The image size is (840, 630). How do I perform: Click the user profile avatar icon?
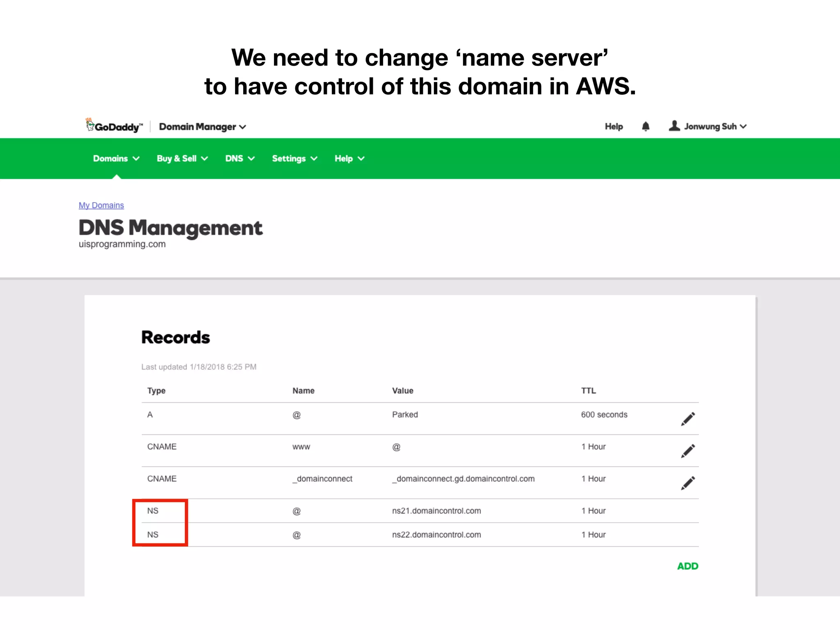[674, 126]
